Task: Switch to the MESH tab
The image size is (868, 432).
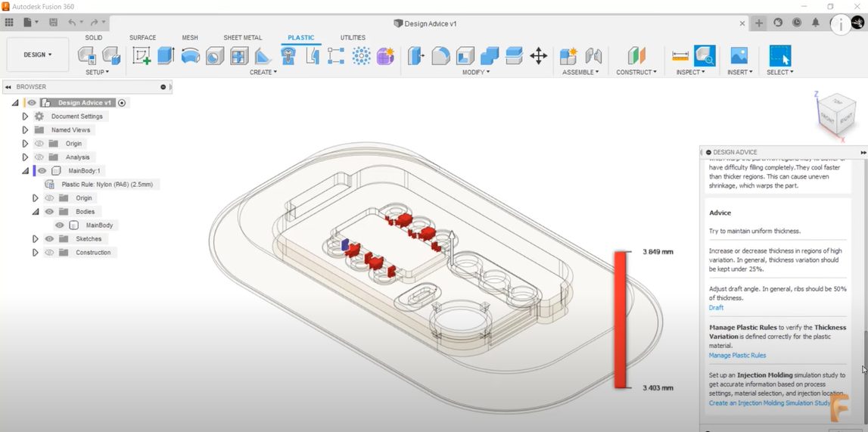Action: click(190, 38)
